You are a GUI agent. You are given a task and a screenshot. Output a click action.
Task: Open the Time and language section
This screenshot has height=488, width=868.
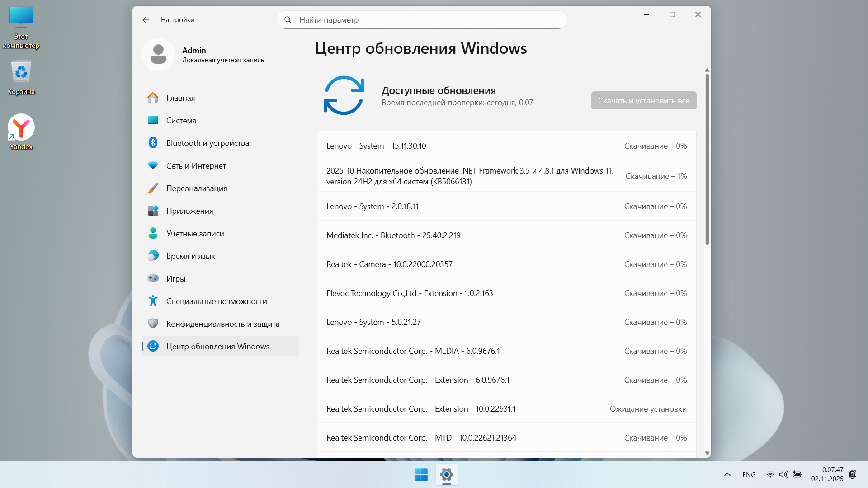point(190,256)
